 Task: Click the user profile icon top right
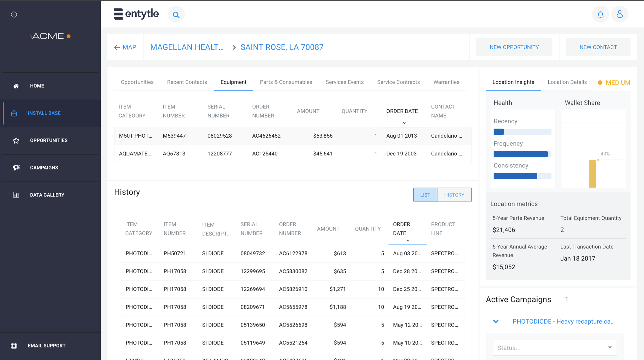pos(620,14)
